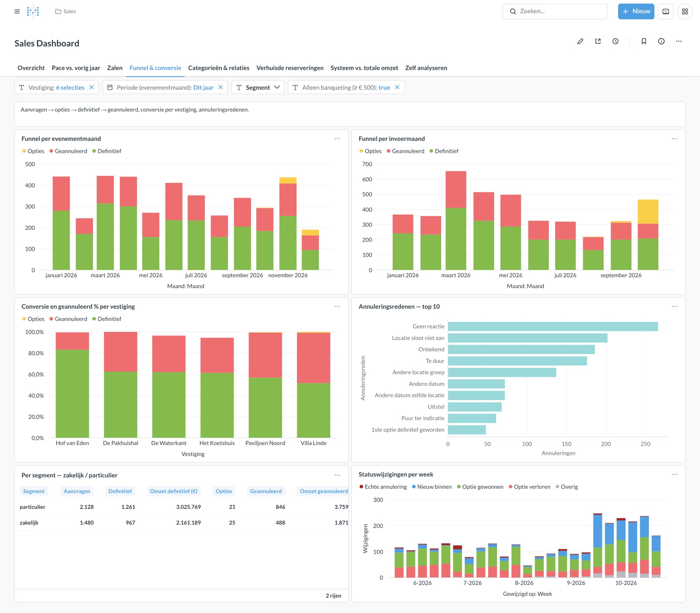Open the Zelf analyseren tab
This screenshot has height=613, width=700.
click(x=426, y=68)
